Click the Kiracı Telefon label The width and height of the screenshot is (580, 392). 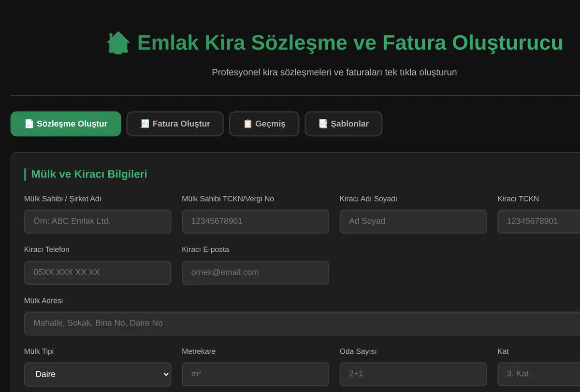tap(46, 249)
